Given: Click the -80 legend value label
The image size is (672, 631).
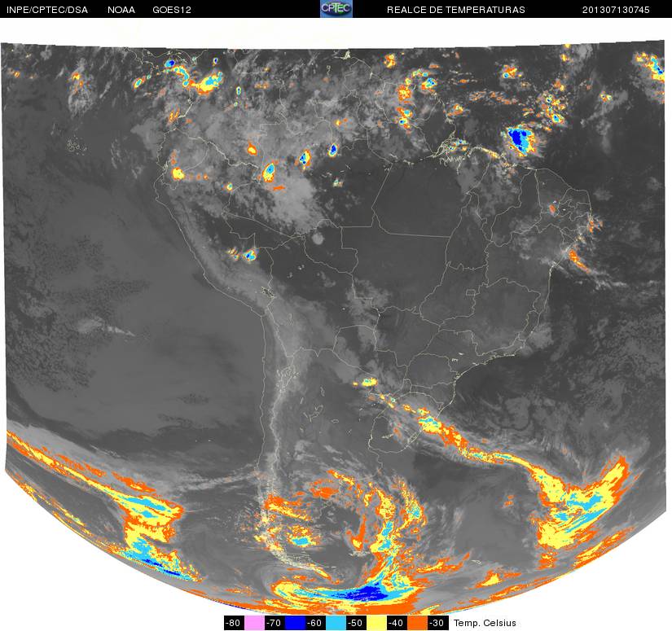Looking at the screenshot, I should [234, 623].
